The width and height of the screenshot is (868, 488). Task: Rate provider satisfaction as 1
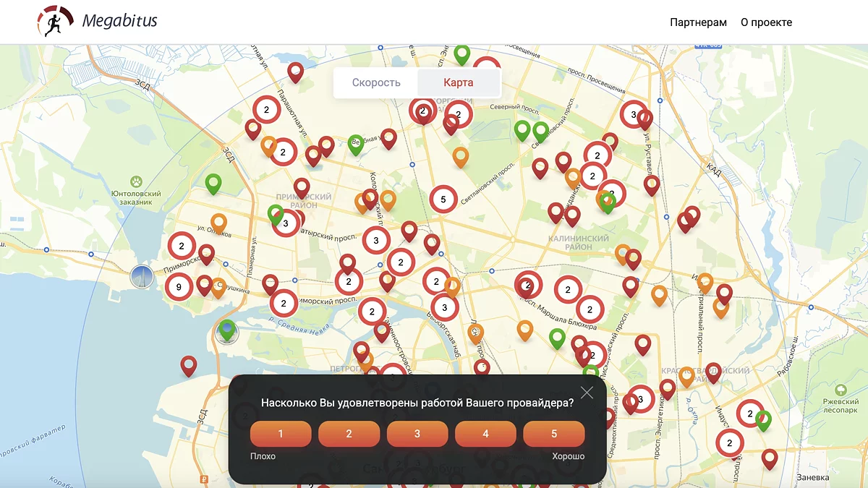pyautogui.click(x=281, y=434)
